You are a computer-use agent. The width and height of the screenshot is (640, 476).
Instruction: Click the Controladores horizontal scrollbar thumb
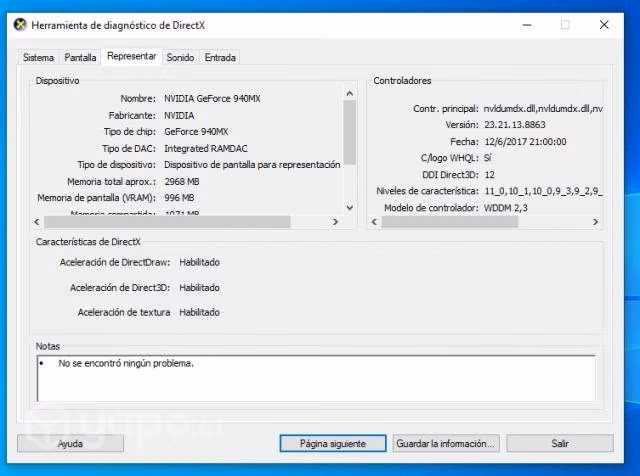tap(450, 222)
